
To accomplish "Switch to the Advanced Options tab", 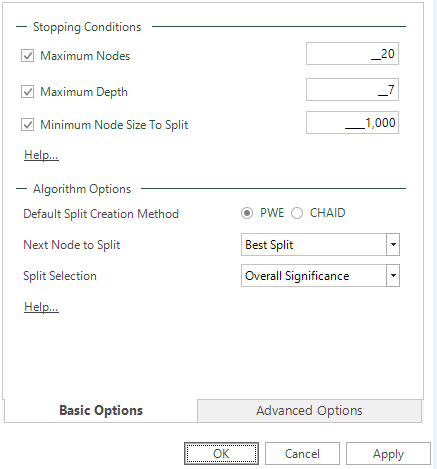I will click(x=309, y=411).
